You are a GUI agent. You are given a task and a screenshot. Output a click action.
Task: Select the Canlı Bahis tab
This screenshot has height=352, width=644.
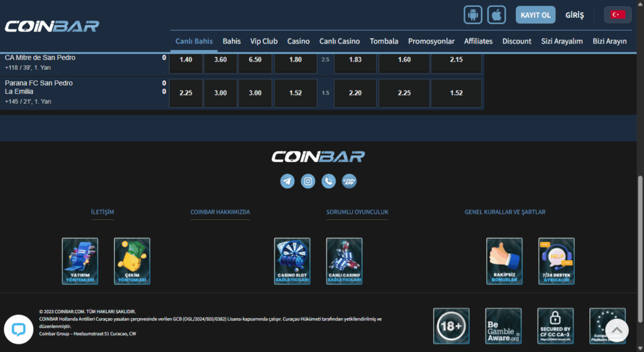coord(194,41)
